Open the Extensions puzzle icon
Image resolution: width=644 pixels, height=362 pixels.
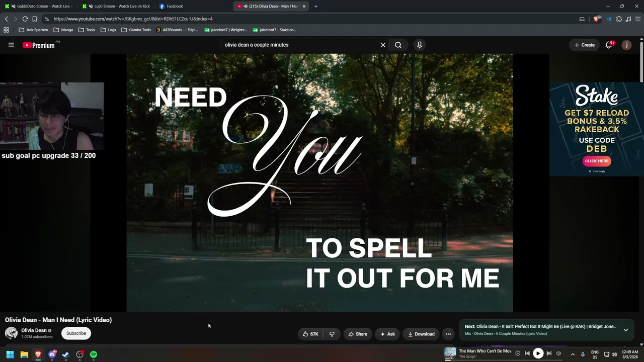click(619, 19)
